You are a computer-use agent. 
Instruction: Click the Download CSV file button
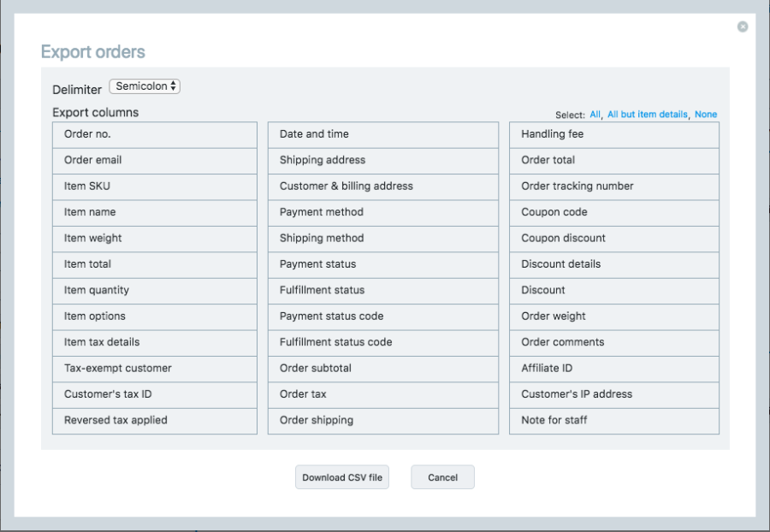341,477
